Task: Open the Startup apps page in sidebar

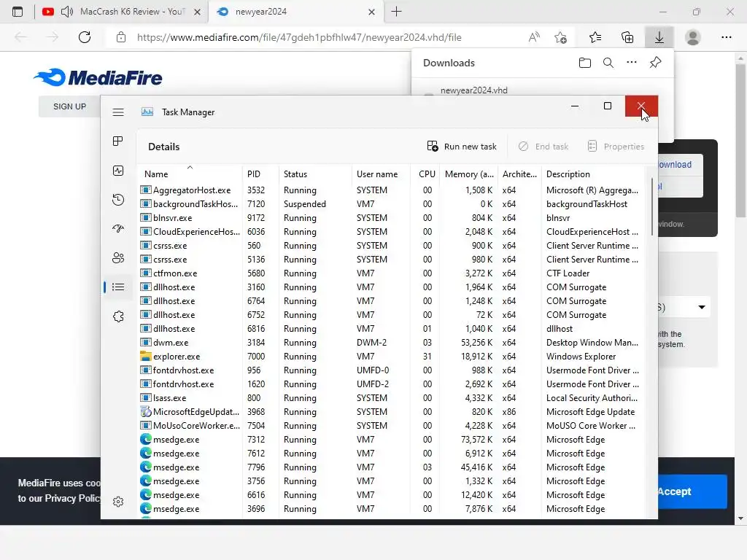Action: click(x=118, y=228)
